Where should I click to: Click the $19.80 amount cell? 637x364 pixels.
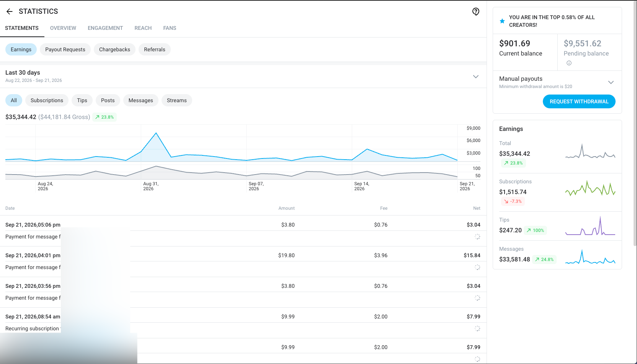[x=286, y=255]
